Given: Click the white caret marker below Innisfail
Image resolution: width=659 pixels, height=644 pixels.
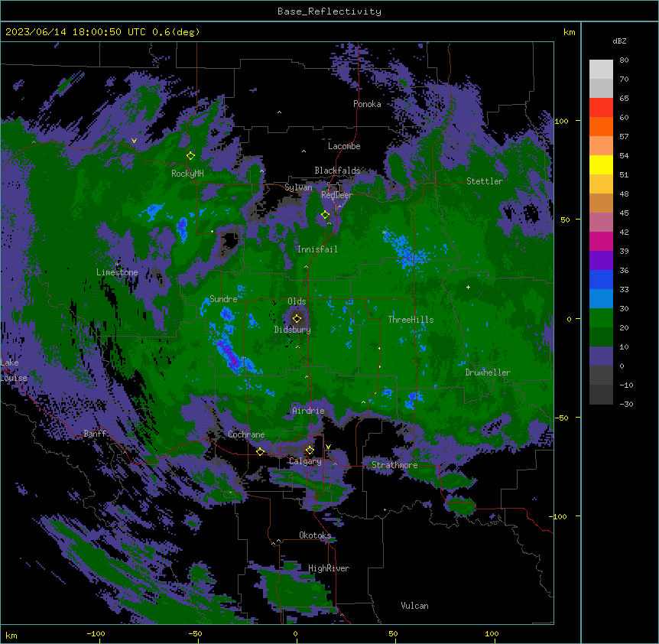Looking at the screenshot, I should point(306,266).
